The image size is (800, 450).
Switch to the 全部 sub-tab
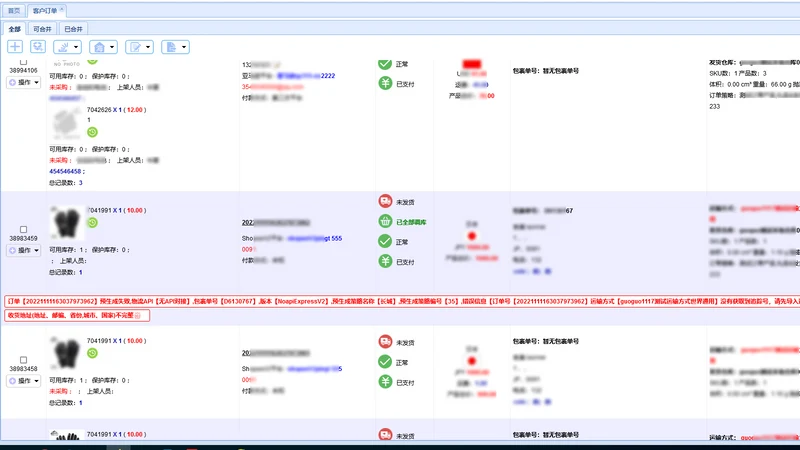[15, 29]
